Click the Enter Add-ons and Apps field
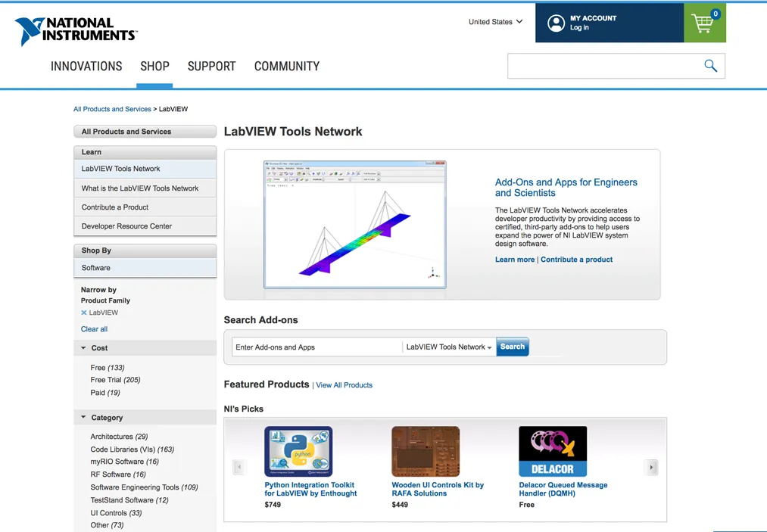Screen dimensions: 767x532 317,347
